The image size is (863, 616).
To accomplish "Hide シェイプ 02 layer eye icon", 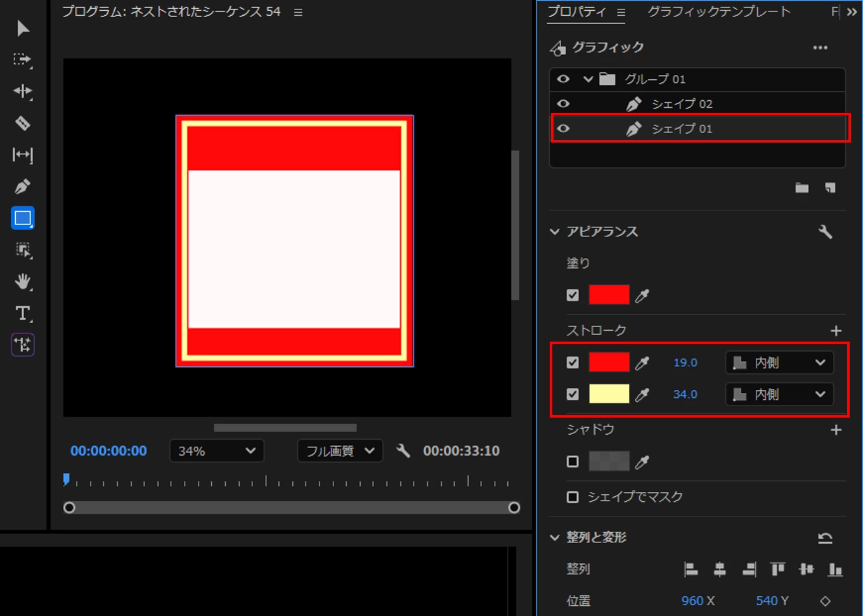I will coord(563,104).
